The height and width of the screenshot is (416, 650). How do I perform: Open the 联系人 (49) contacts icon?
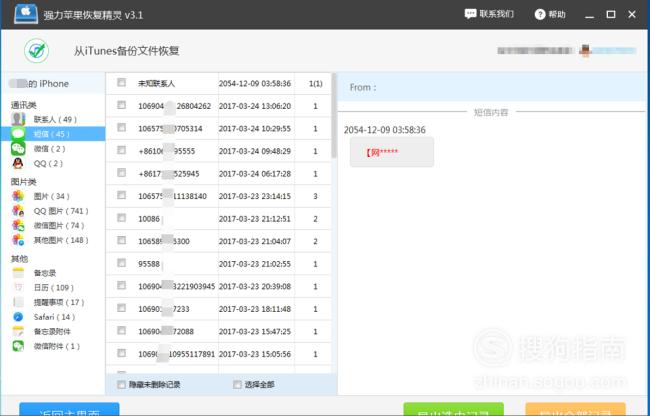point(18,119)
